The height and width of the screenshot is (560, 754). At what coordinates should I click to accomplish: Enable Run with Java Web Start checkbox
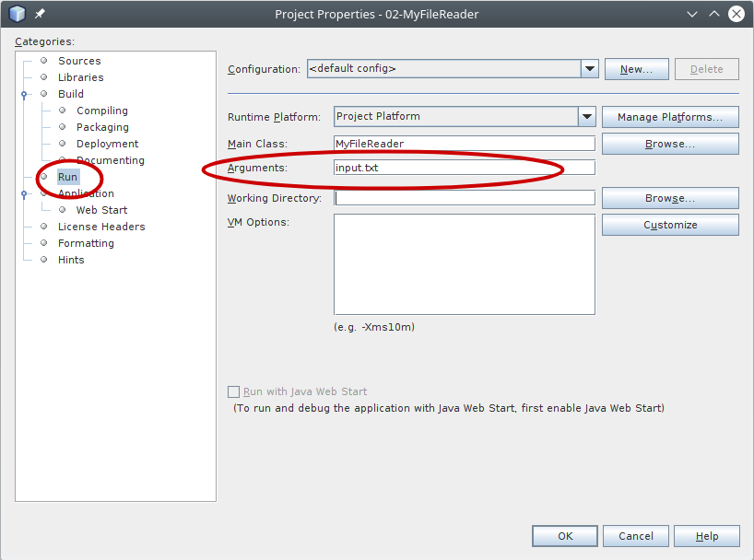[233, 391]
